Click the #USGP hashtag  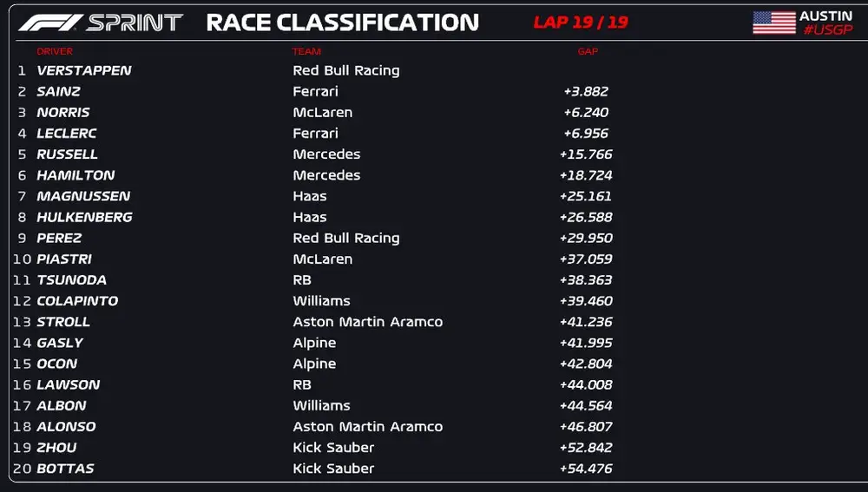click(828, 30)
